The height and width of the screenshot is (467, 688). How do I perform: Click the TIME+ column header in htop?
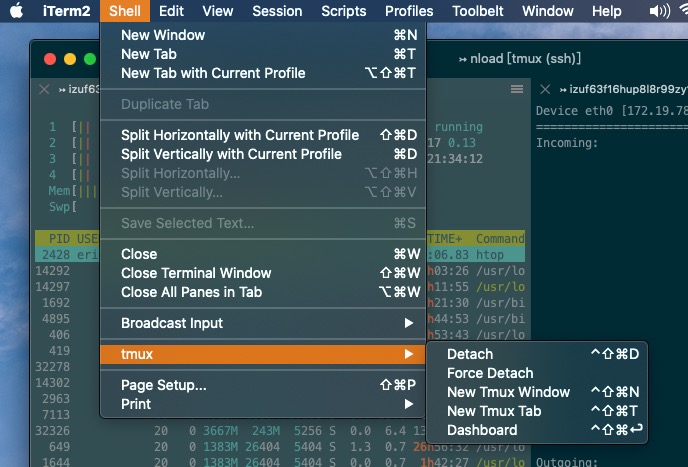click(444, 239)
